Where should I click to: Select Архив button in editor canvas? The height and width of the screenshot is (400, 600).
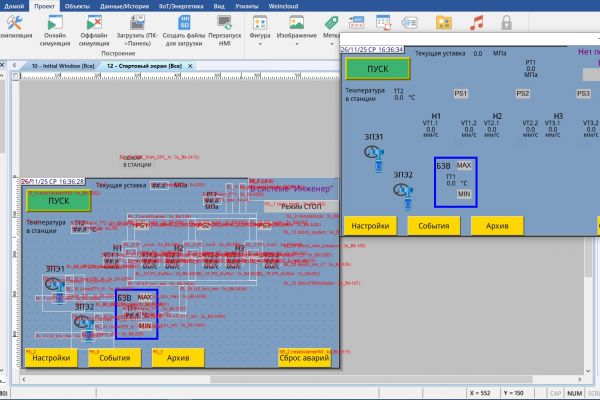point(178,358)
